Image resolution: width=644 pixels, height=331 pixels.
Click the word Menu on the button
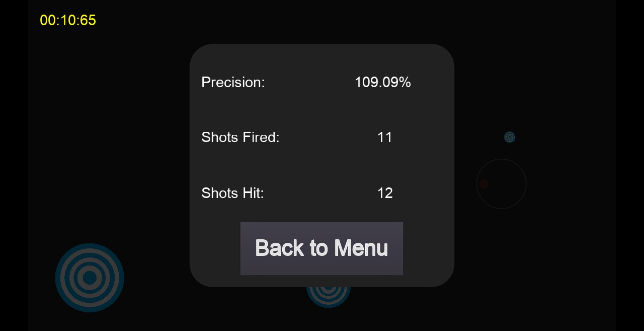361,248
